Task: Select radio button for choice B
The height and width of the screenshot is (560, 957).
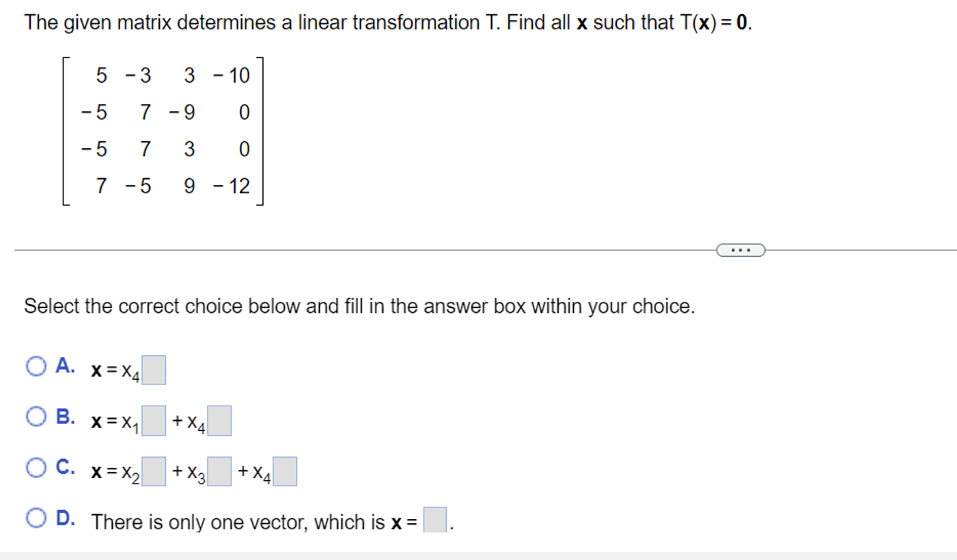Action: [x=36, y=415]
